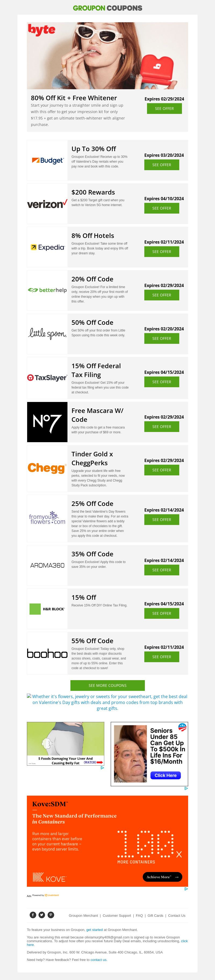
Task: Open the Gift Cards footer link
Action: pyautogui.click(x=155, y=915)
